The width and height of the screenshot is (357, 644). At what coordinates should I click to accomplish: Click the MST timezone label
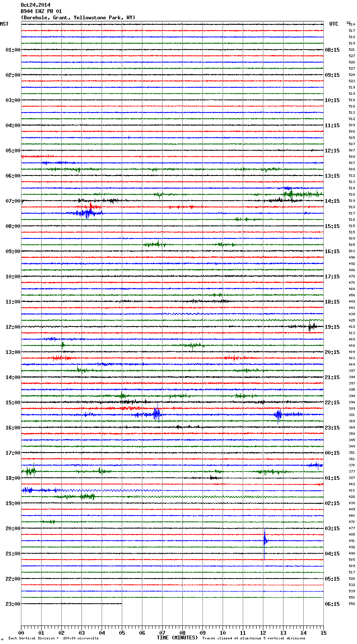pos(4,24)
